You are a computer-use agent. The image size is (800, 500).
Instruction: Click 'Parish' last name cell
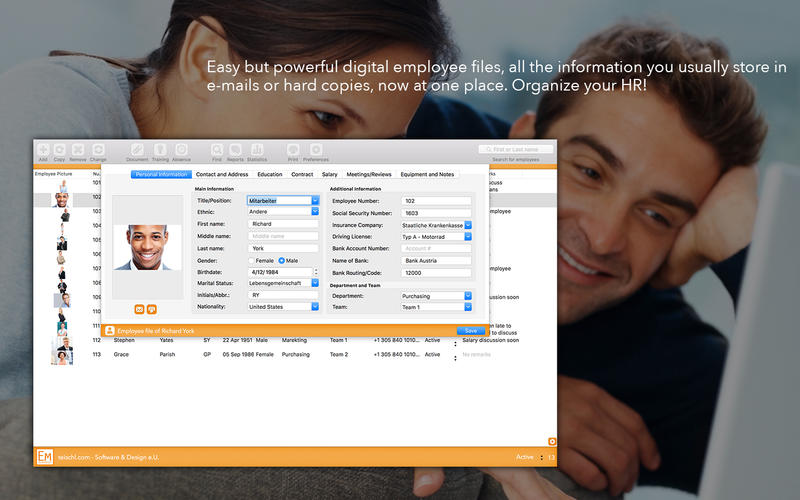click(167, 354)
